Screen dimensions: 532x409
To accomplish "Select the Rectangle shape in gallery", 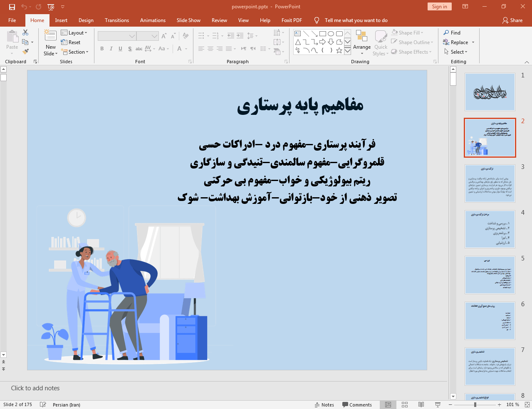I will click(322, 34).
